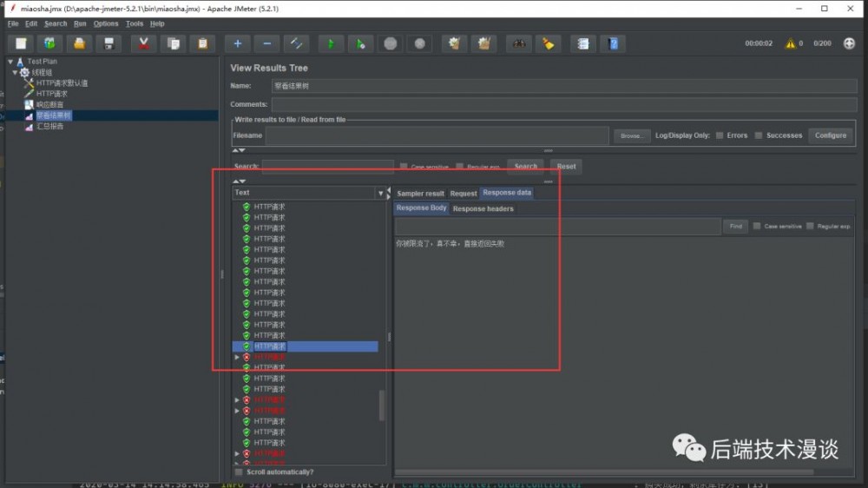Expand the first red failed HTTP request
Image resolution: width=868 pixels, height=488 pixels.
(x=237, y=357)
